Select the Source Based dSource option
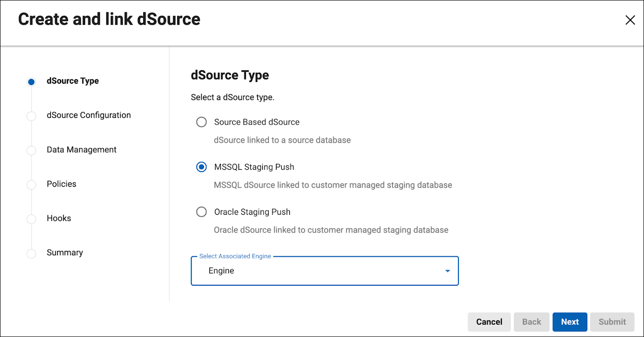This screenshot has height=337, width=644. point(201,122)
